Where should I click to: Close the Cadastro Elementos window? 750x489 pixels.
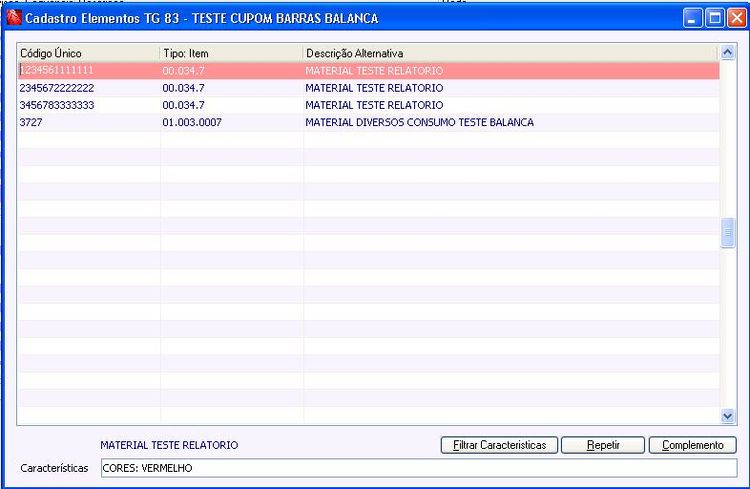coord(737,18)
